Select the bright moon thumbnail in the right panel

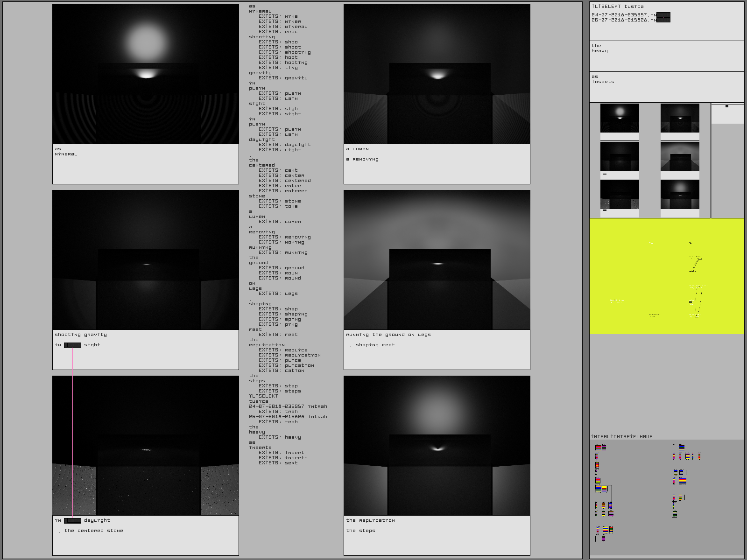620,119
